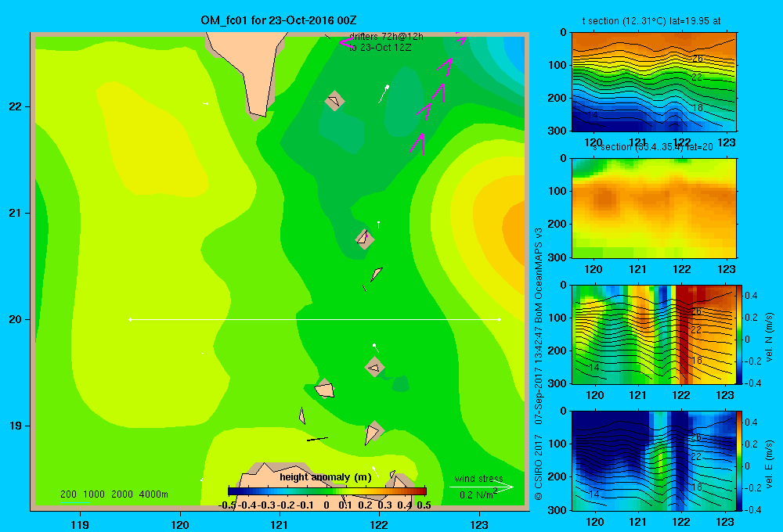This screenshot has width=783, height=532.
Task: Click latitude label 22 on the main map
Action: 15,107
